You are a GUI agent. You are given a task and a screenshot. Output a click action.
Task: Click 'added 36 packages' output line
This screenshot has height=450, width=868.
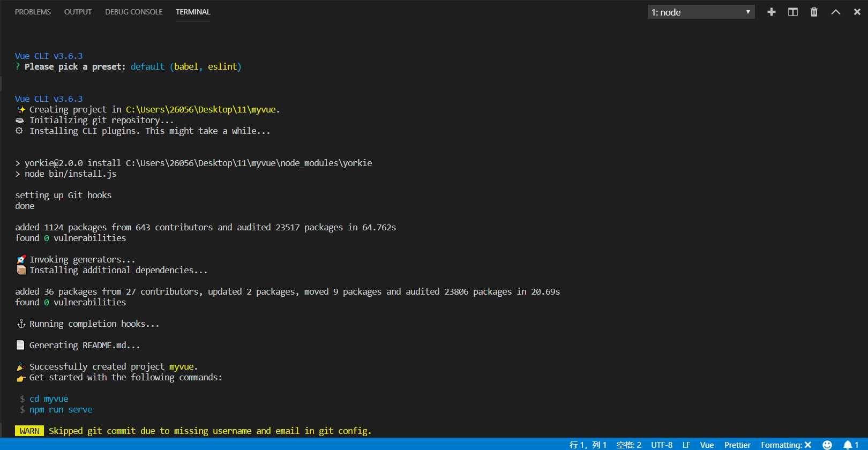tap(287, 291)
